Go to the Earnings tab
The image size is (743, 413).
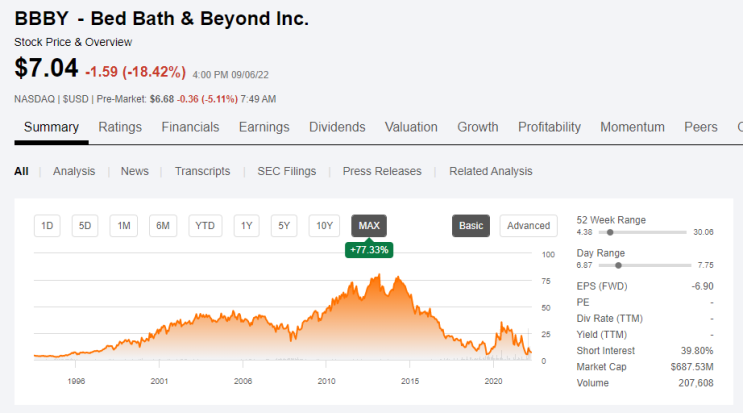(x=264, y=127)
